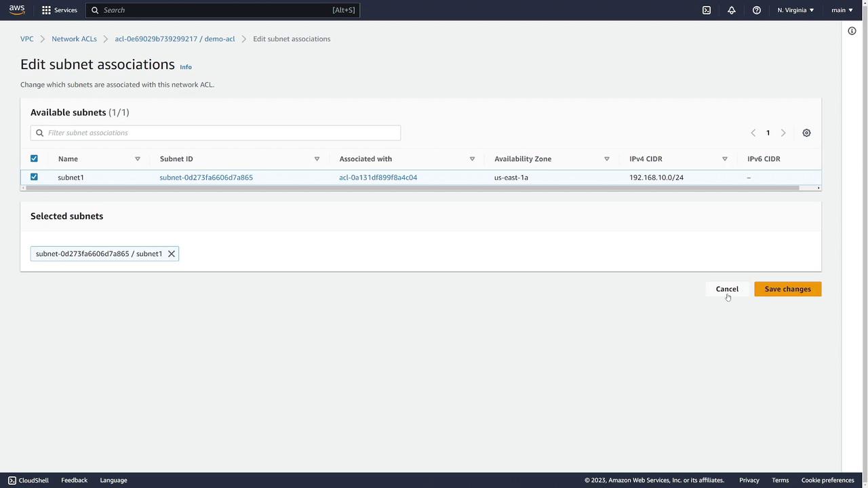Open the notifications bell
Image resolution: width=868 pixels, height=488 pixels.
coord(732,10)
